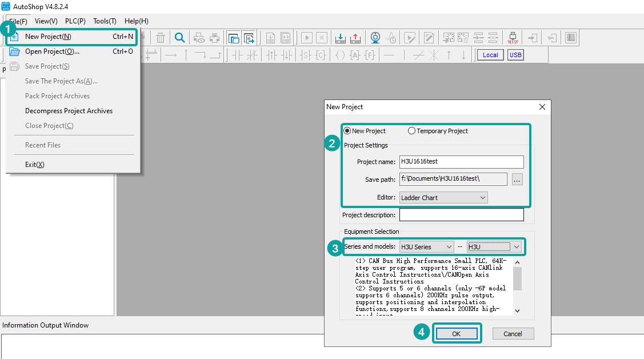This screenshot has width=644, height=359.
Task: Close the New Project dialog
Action: [x=542, y=107]
